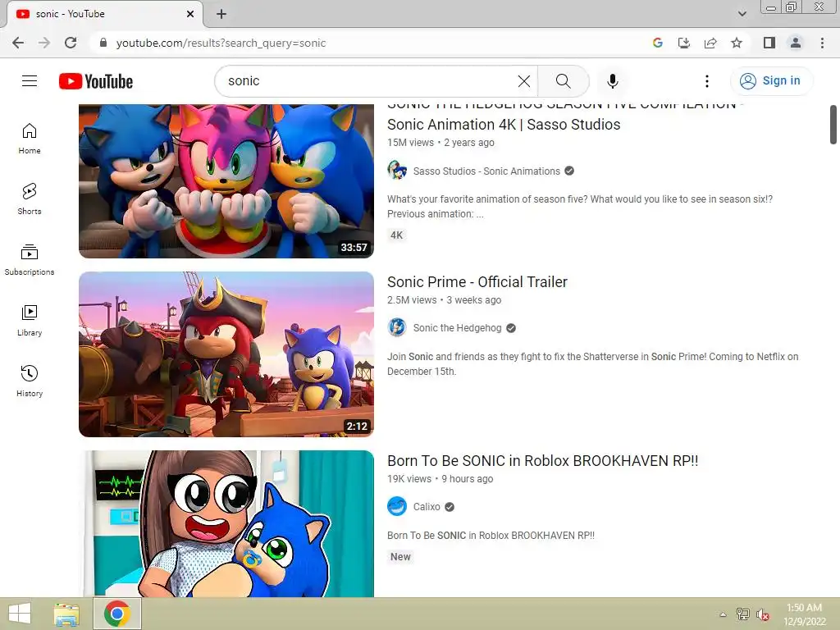Go back with the browser back arrow

pos(18,43)
